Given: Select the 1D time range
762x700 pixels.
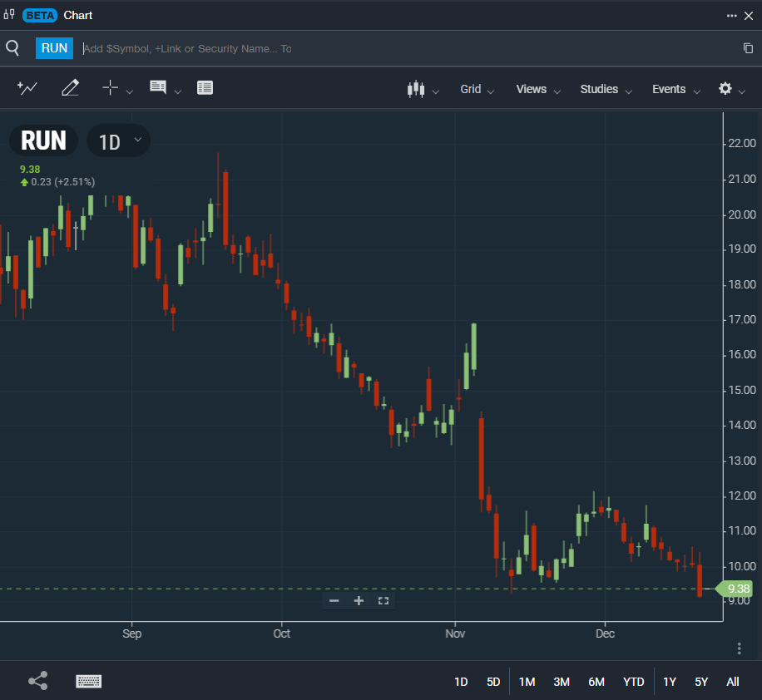Looking at the screenshot, I should point(461,682).
